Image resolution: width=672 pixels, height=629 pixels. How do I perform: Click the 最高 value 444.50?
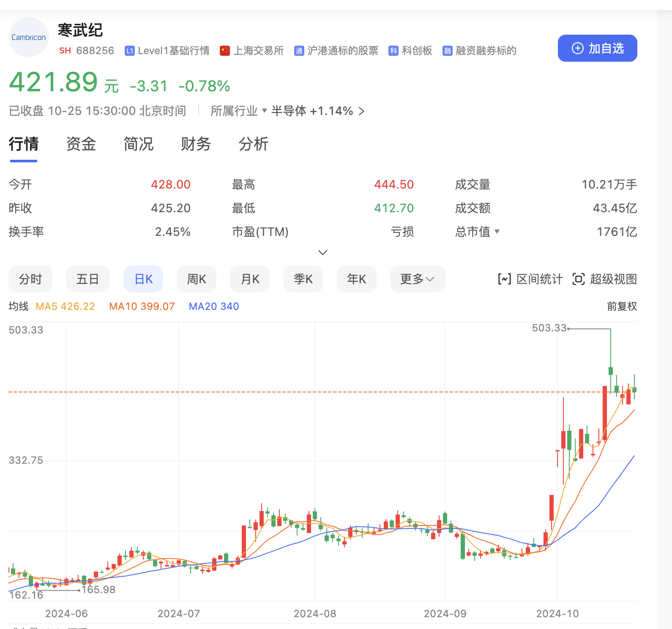point(394,184)
